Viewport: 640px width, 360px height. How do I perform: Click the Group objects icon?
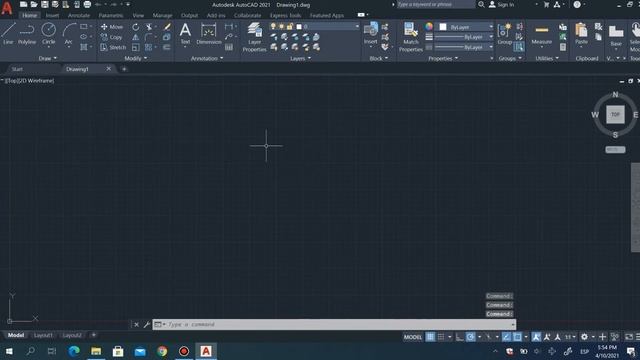(x=504, y=33)
